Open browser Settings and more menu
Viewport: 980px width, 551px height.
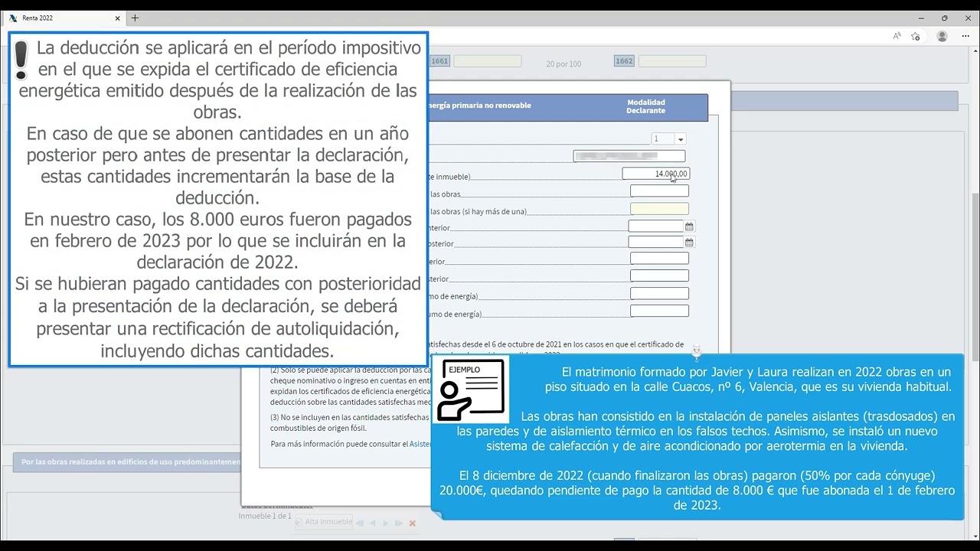965,36
